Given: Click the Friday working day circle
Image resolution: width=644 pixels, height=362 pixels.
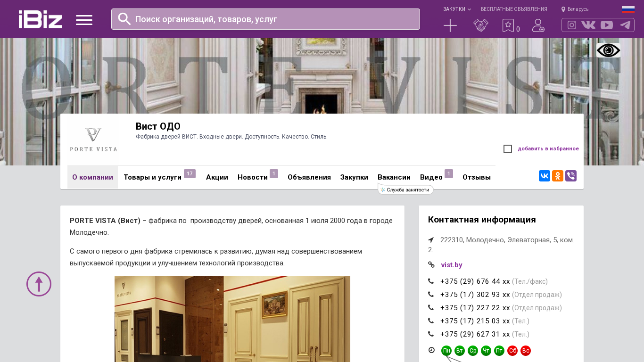Looking at the screenshot, I should coord(499,351).
